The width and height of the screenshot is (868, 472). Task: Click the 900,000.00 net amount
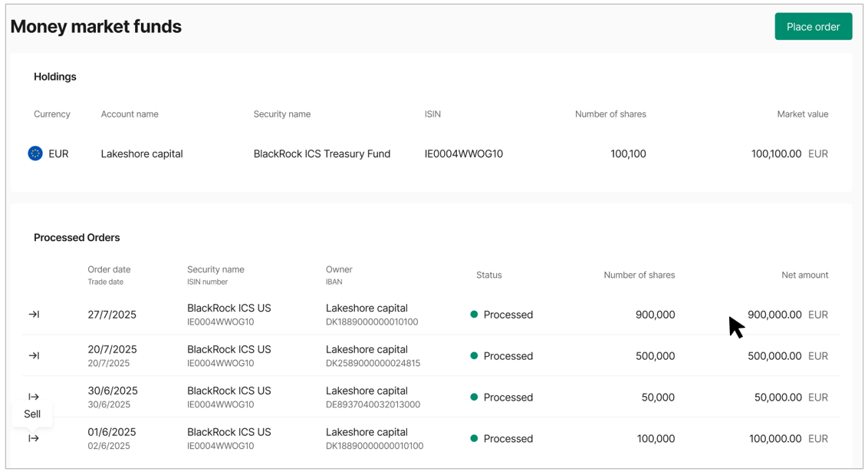(x=774, y=315)
